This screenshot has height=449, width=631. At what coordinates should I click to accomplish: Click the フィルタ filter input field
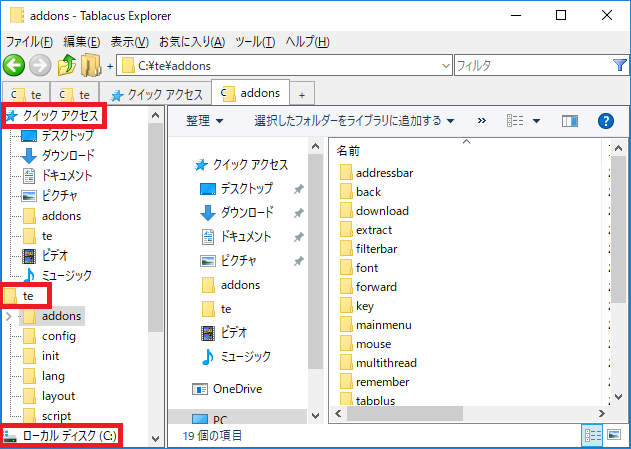(533, 65)
